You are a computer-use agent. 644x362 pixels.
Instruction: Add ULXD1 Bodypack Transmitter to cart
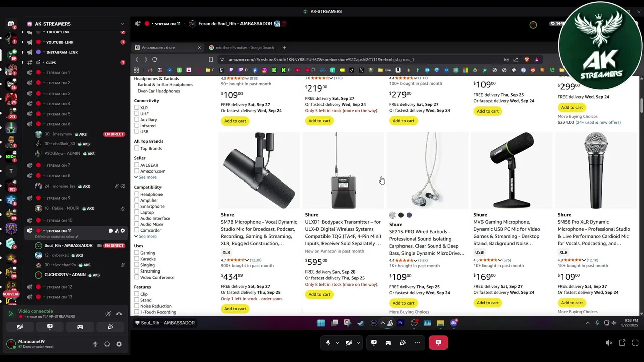(319, 294)
